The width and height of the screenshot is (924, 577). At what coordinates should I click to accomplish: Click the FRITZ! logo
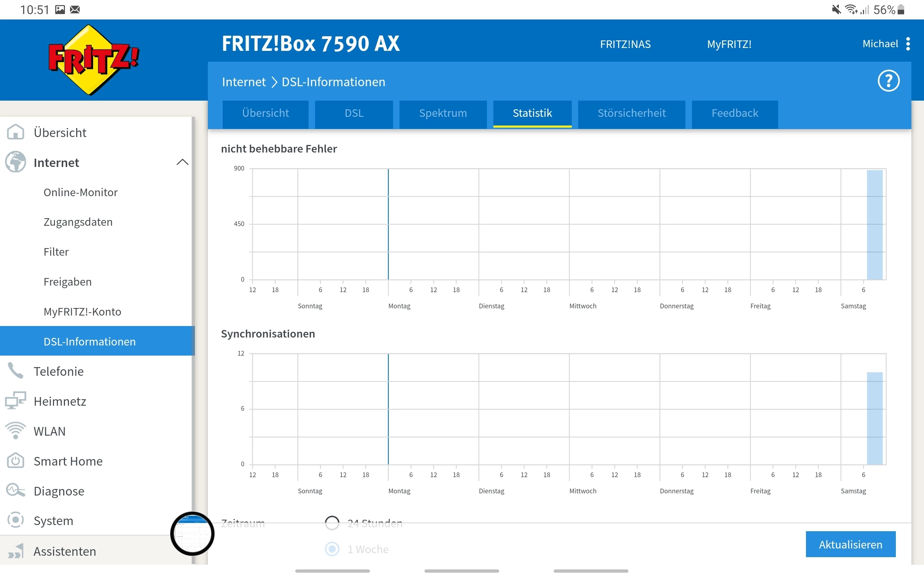93,60
